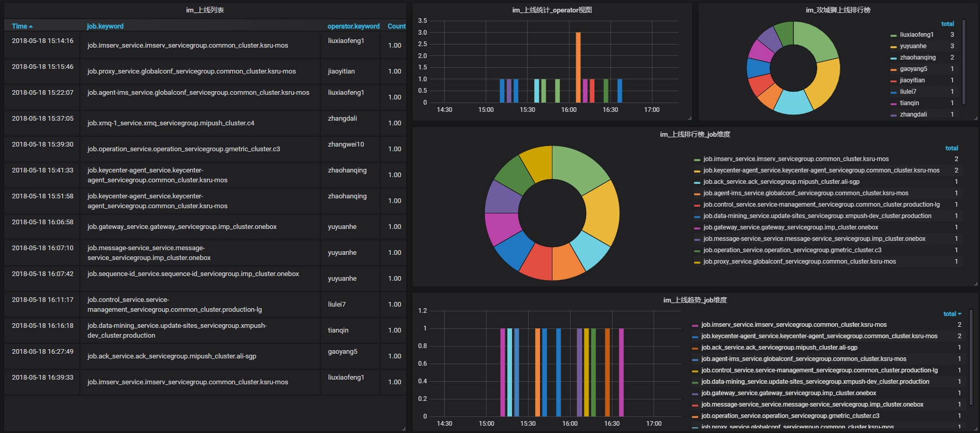Click job.data-mining_service color swatch in 上线趋势 legend
980x433 pixels.
[x=695, y=382]
